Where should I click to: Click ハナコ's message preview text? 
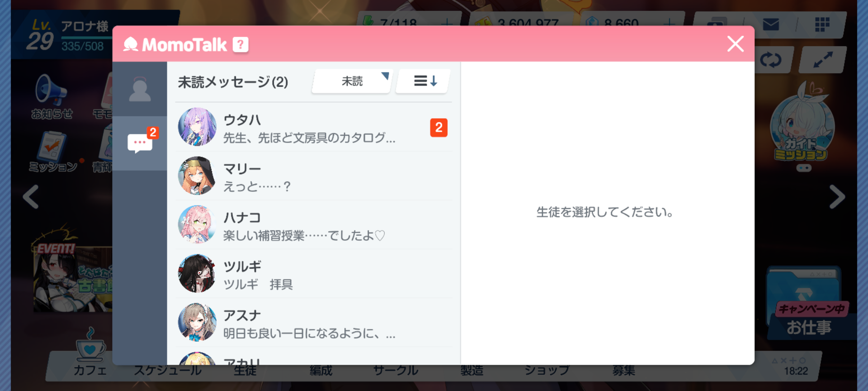pos(304,235)
